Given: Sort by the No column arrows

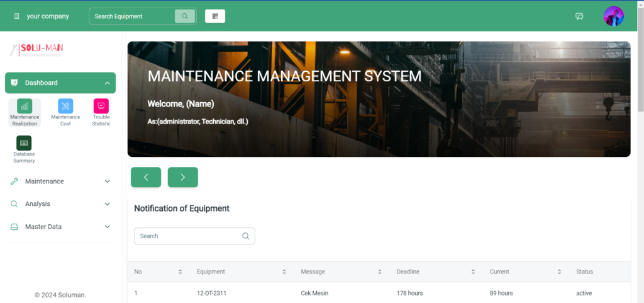Looking at the screenshot, I should coord(180,272).
